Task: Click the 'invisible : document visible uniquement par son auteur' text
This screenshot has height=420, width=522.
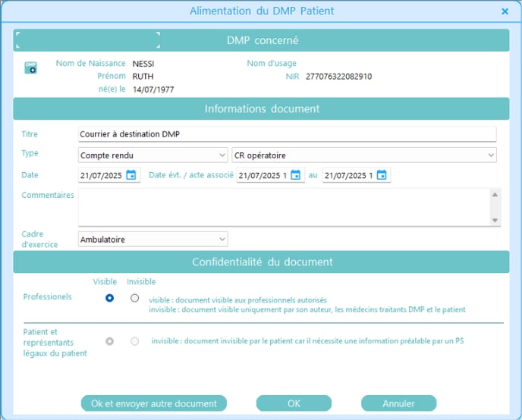Action: pos(307,309)
